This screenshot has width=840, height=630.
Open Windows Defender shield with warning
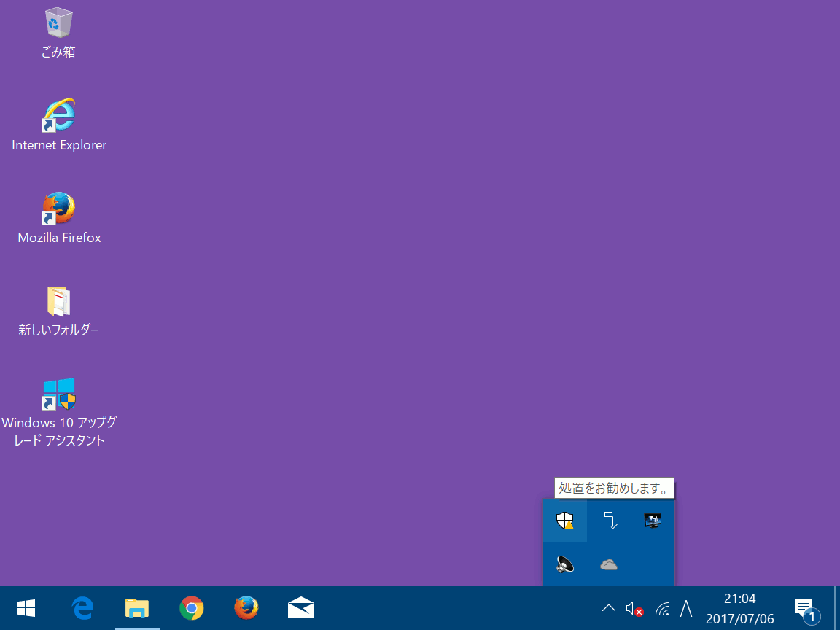coord(564,521)
